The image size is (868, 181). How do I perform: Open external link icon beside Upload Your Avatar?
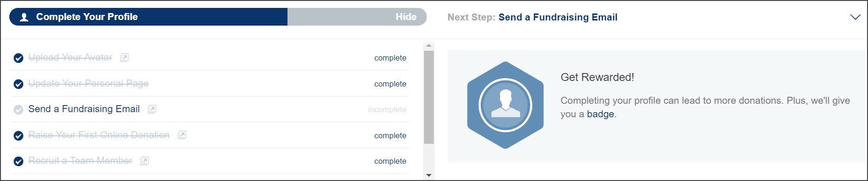(124, 58)
